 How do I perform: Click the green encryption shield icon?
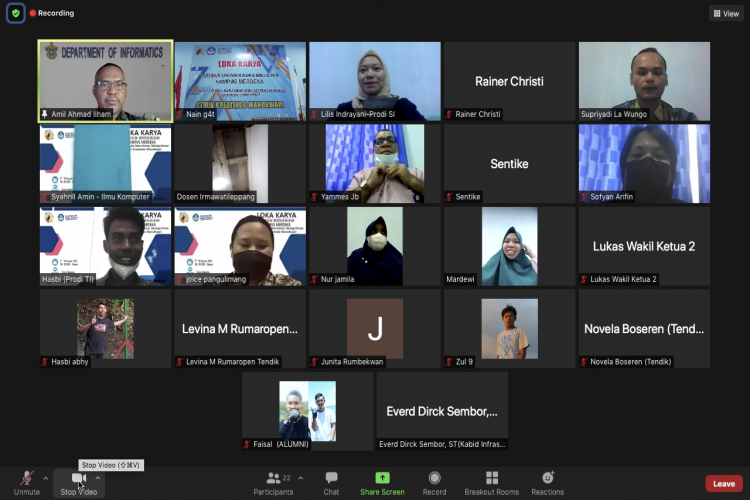(16, 13)
